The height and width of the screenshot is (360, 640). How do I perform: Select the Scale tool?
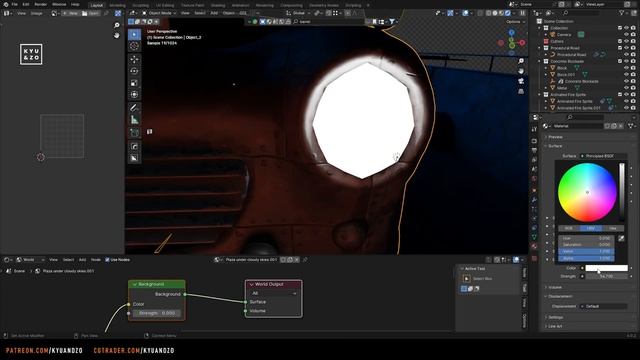point(134,83)
